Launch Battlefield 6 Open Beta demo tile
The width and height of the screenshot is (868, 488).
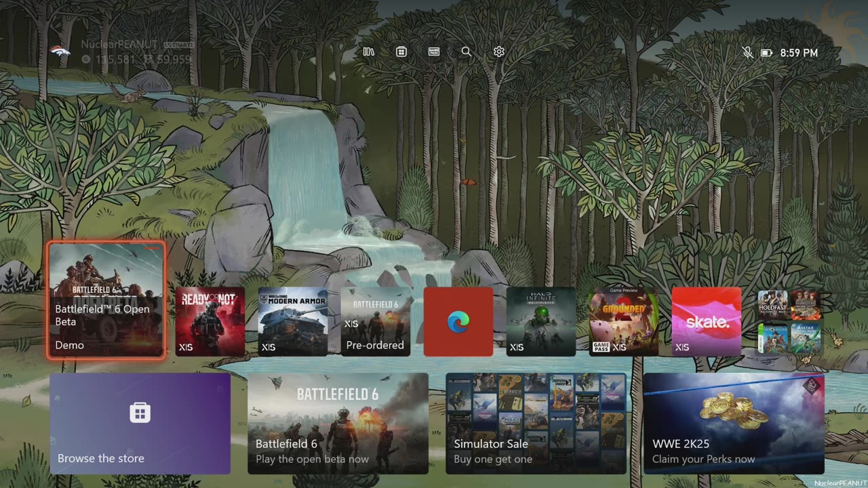(106, 300)
